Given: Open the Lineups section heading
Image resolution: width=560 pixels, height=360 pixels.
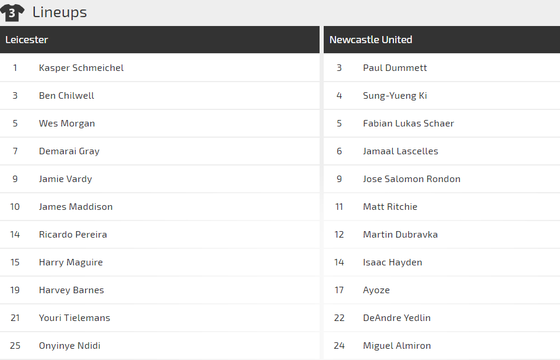Looking at the screenshot, I should click(x=59, y=12).
